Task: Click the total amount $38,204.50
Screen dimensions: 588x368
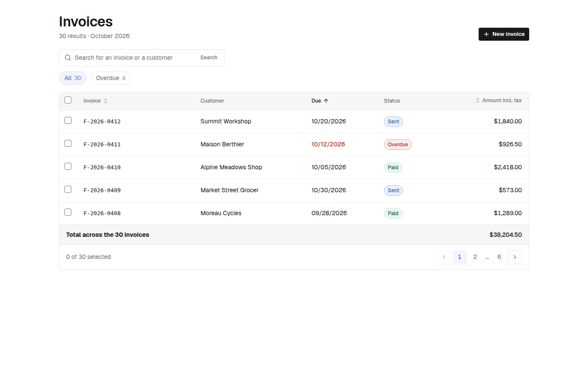Action: coord(505,235)
